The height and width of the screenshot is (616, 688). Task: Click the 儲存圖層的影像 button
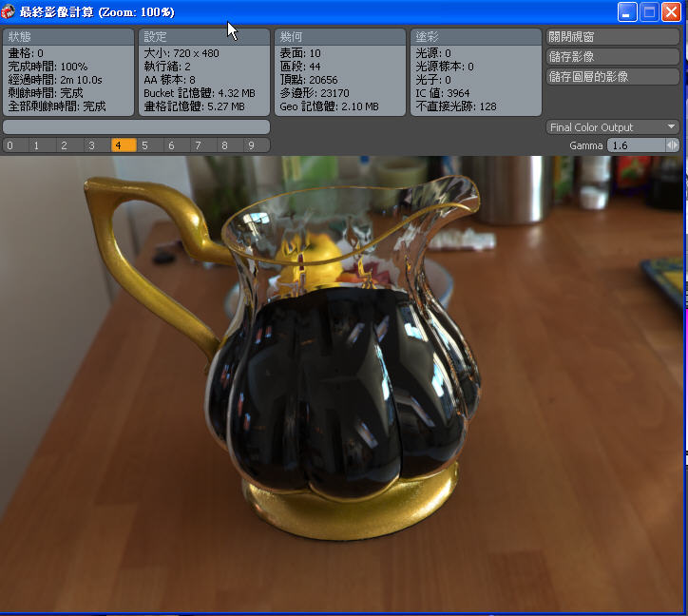click(613, 77)
